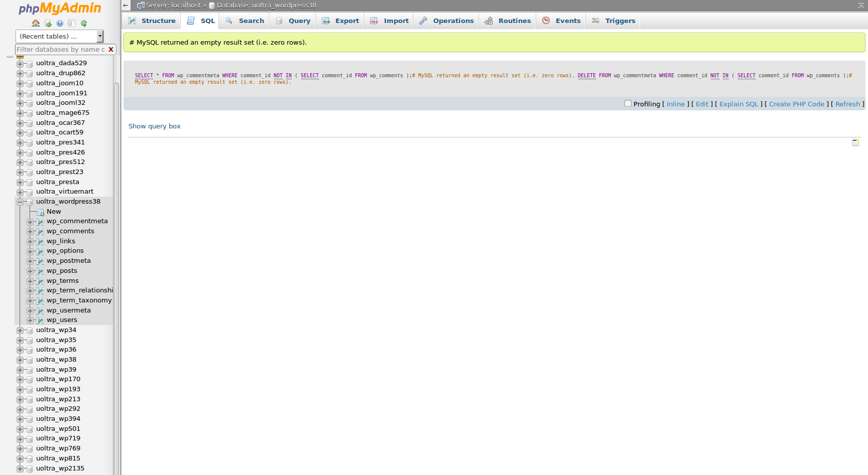Select the uoltra_jooml32 database
Viewport: 868px width, 475px height.
pyautogui.click(x=61, y=103)
